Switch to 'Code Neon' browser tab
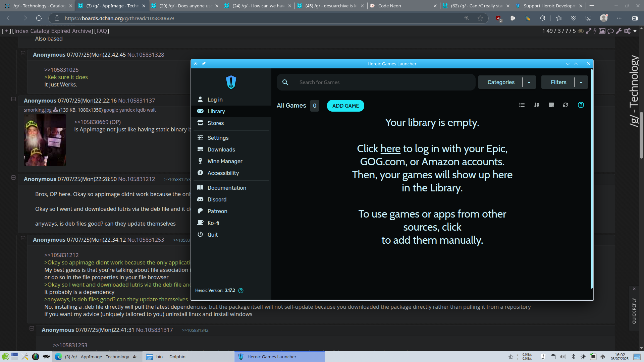The width and height of the screenshot is (644, 362). (404, 6)
